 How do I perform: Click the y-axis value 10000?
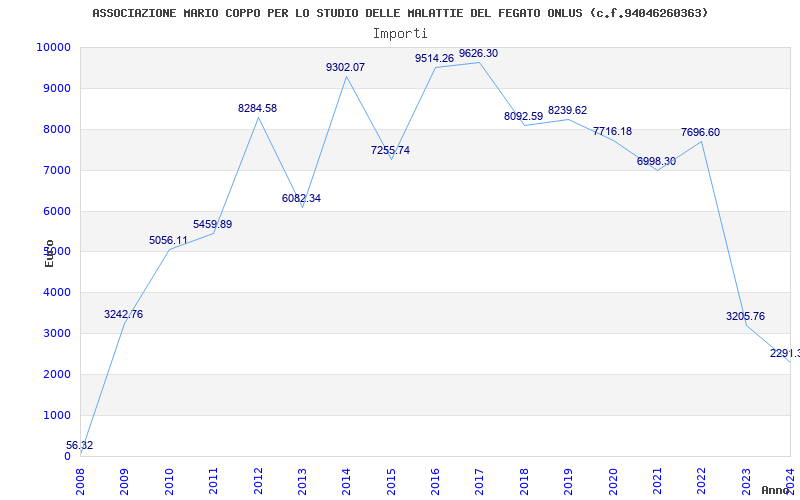coord(53,47)
